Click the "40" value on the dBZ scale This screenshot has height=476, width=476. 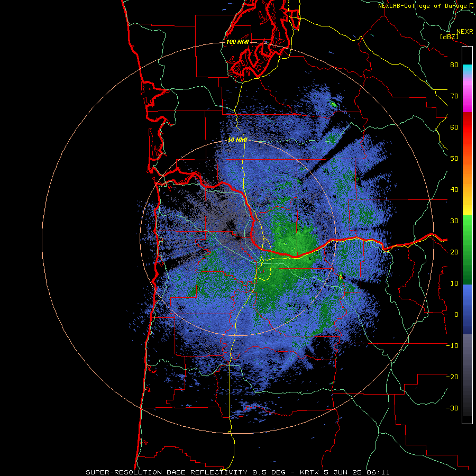coord(454,190)
